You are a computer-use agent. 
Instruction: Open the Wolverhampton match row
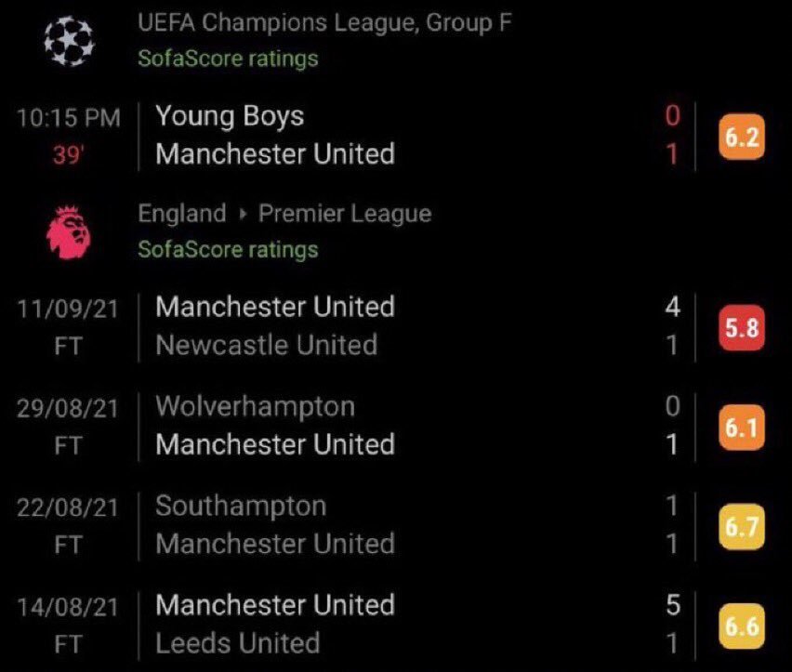255,406
